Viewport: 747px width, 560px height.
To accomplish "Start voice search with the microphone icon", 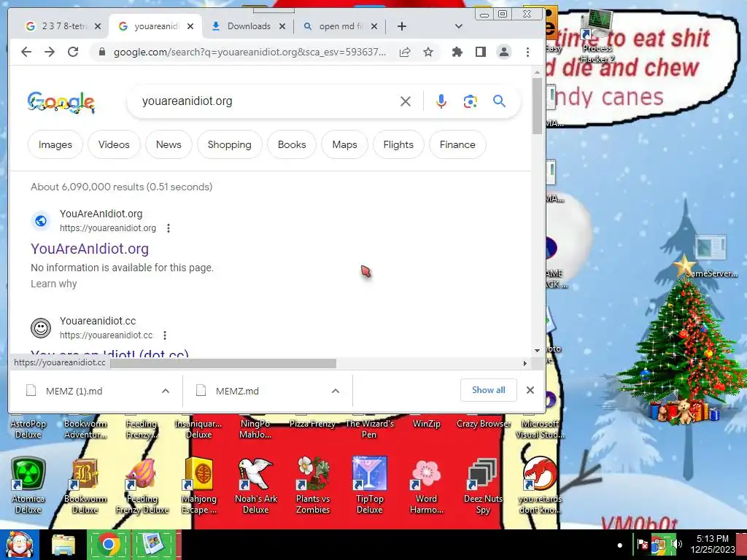I will pos(441,101).
